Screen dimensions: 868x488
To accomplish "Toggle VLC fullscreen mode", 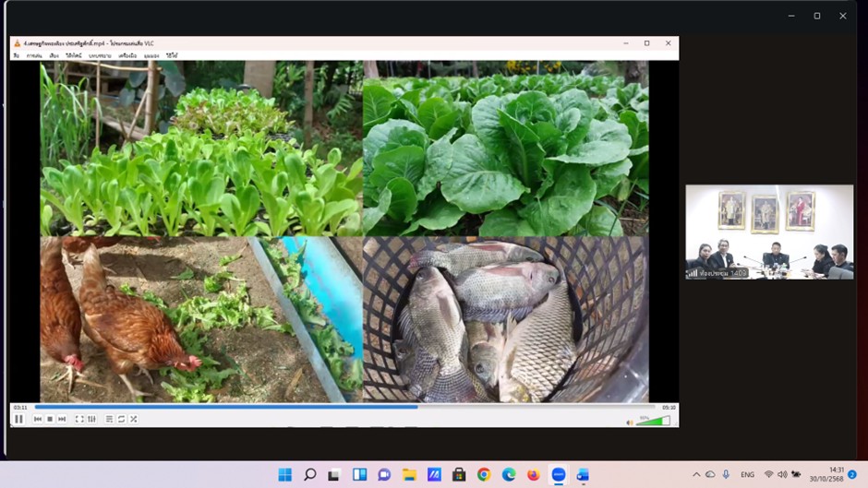I will pyautogui.click(x=79, y=419).
